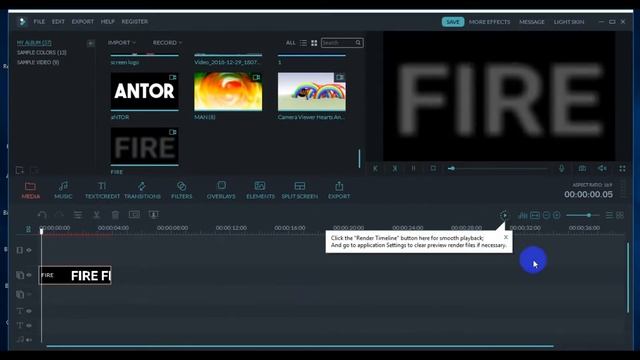The width and height of the screenshot is (640, 360).
Task: Select the FIRE media thumbnail
Action: tap(144, 147)
